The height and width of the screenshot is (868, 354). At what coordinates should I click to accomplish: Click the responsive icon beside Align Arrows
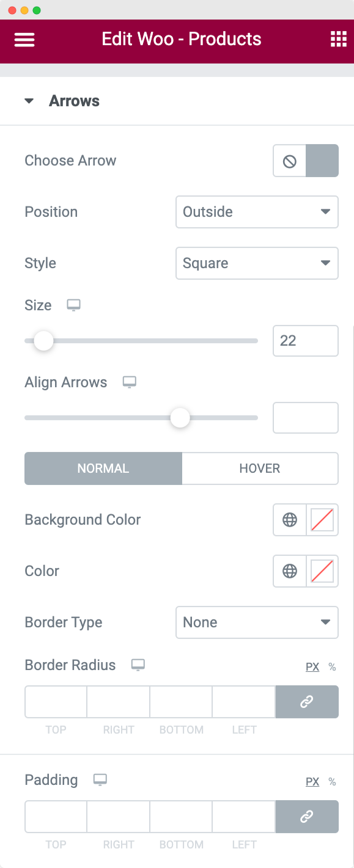(x=129, y=382)
